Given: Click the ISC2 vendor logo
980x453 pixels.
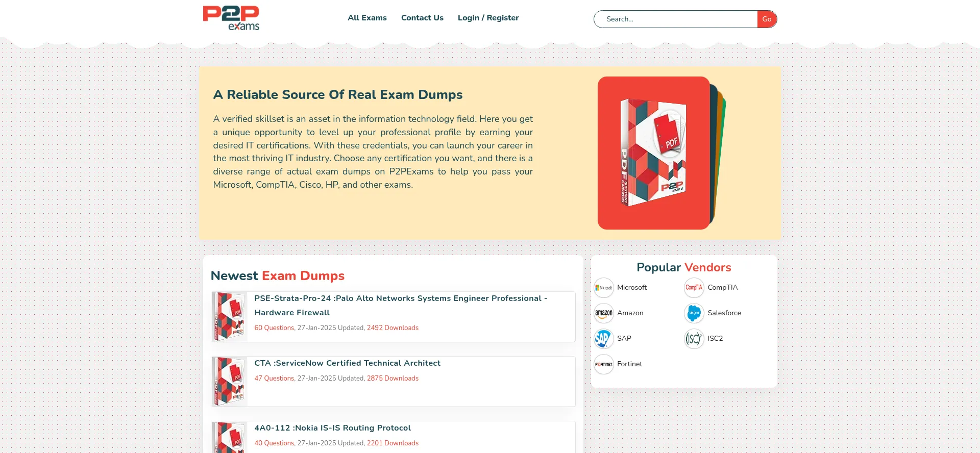Looking at the screenshot, I should click(x=694, y=339).
